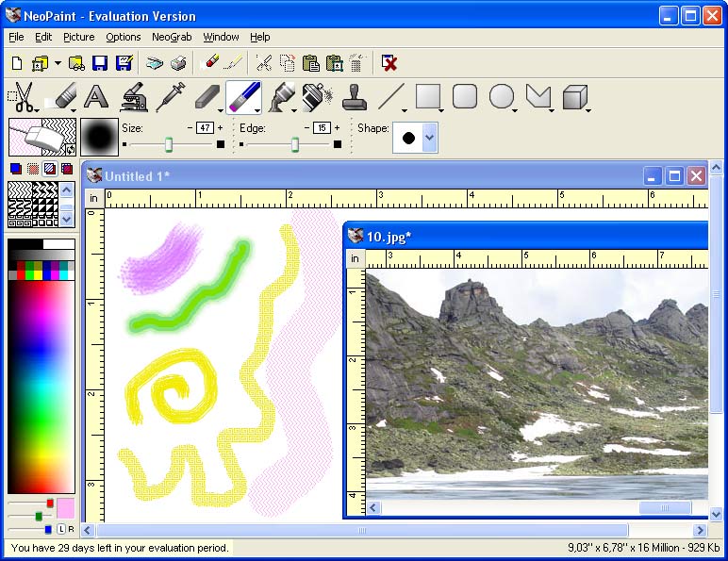This screenshot has width=728, height=561.
Task: Click the pink current color swatch
Action: click(65, 508)
